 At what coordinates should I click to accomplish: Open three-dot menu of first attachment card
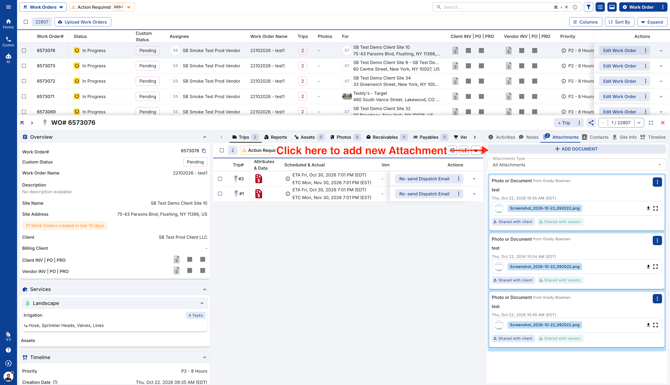(657, 182)
